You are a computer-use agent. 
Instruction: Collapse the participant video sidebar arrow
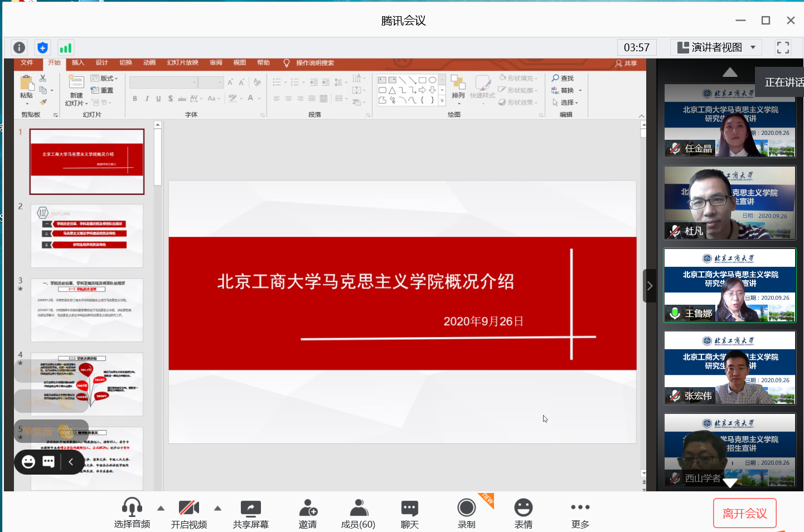point(650,286)
